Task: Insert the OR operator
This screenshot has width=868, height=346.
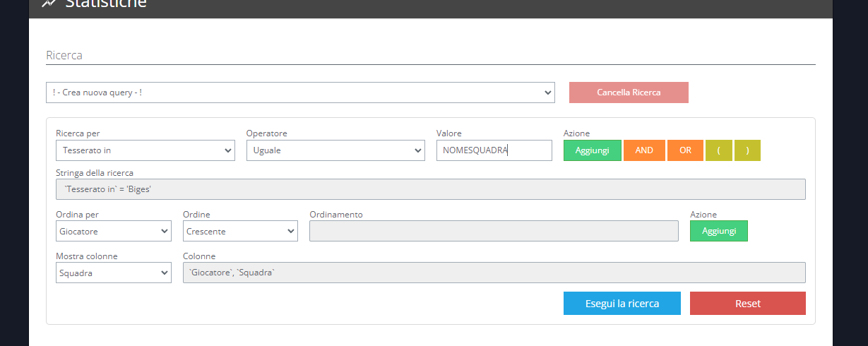Action: coord(685,150)
